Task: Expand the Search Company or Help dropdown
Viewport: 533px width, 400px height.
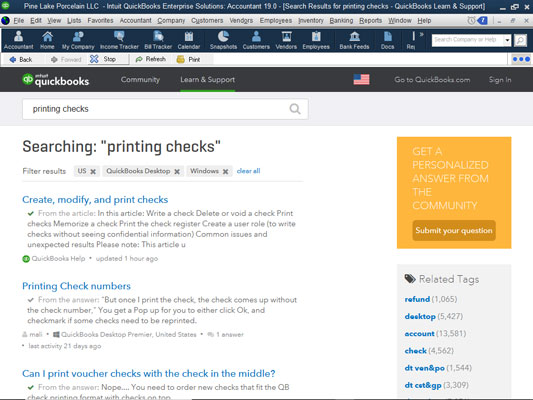Action: pos(507,40)
